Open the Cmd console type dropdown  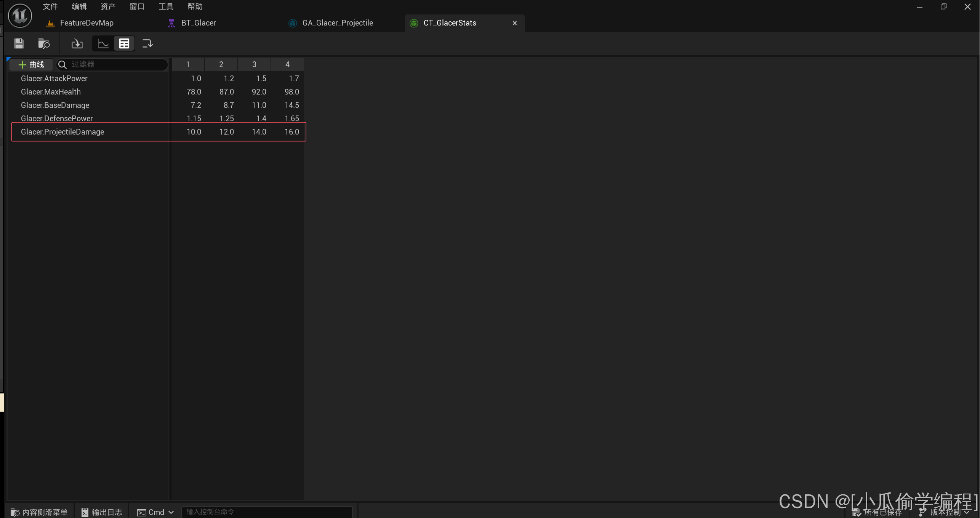(155, 512)
